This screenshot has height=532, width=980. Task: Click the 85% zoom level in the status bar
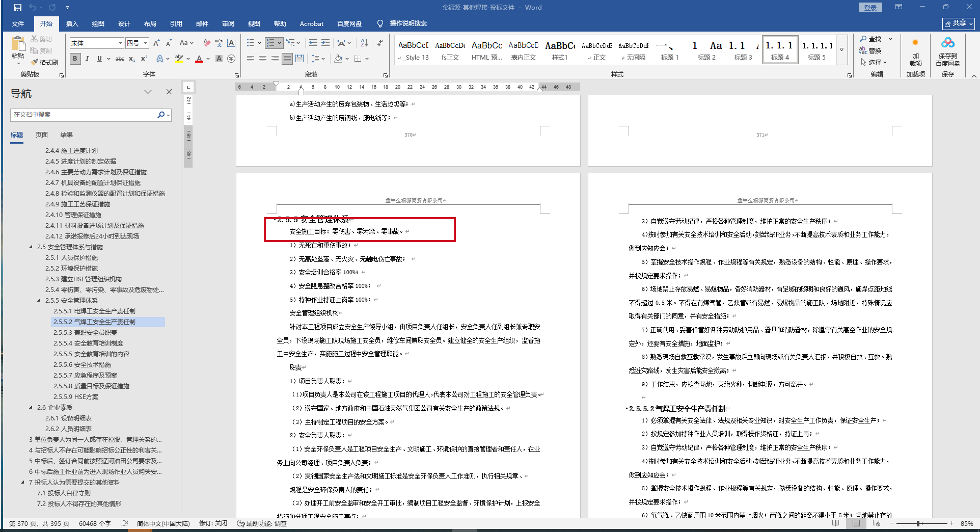click(x=967, y=523)
